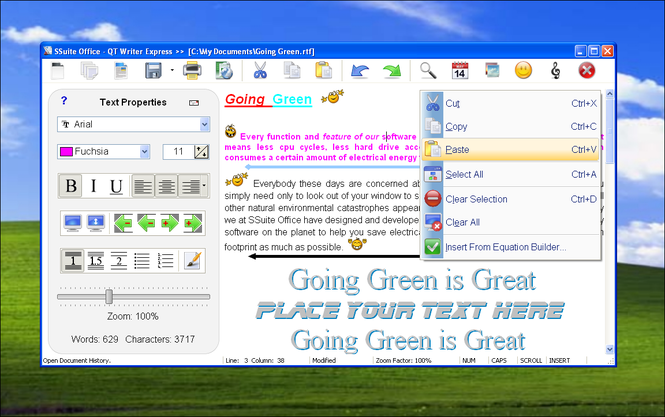Click 'Place Your Text Here' WordArt
The height and width of the screenshot is (417, 665).
tap(410, 311)
